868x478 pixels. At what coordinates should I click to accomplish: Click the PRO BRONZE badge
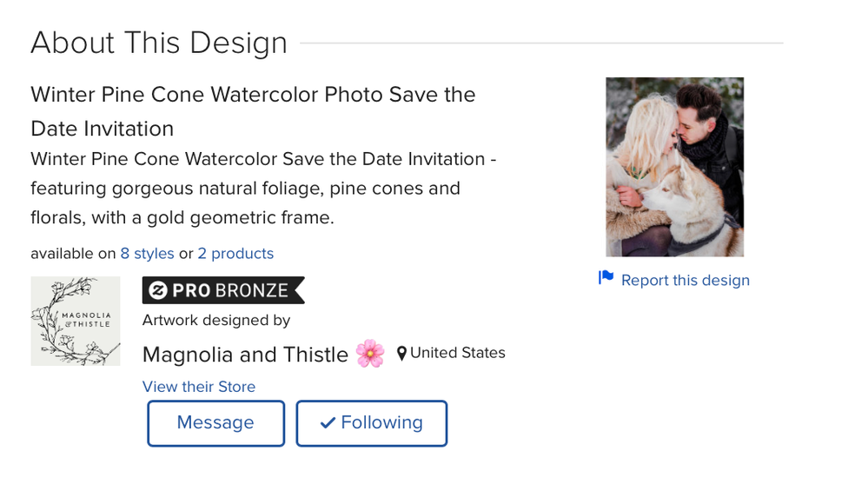coord(223,291)
